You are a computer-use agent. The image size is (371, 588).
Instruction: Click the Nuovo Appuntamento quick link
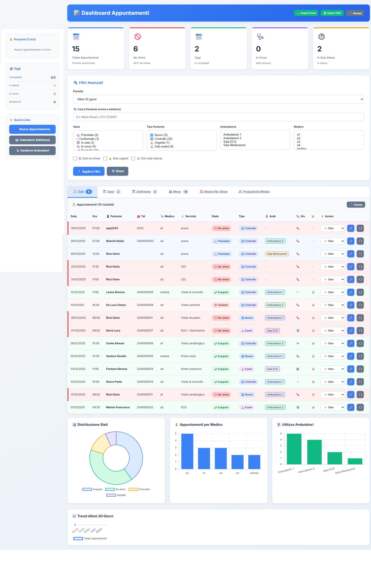(32, 129)
